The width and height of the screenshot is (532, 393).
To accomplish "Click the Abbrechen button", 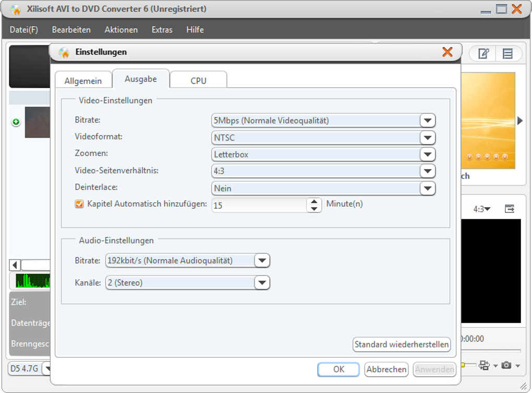I will click(x=386, y=369).
